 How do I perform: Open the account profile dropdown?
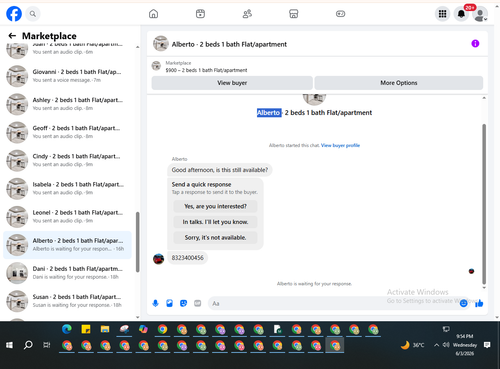[x=480, y=14]
